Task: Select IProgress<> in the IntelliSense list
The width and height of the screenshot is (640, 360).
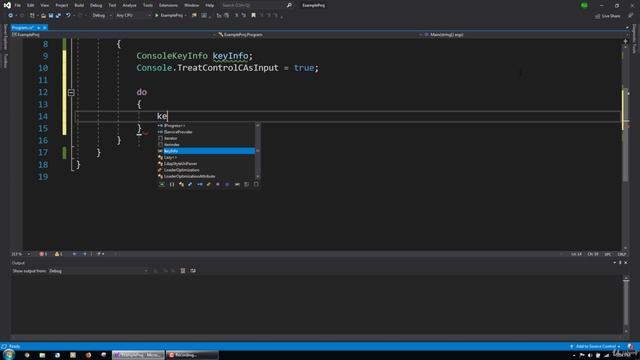Action: point(206,126)
